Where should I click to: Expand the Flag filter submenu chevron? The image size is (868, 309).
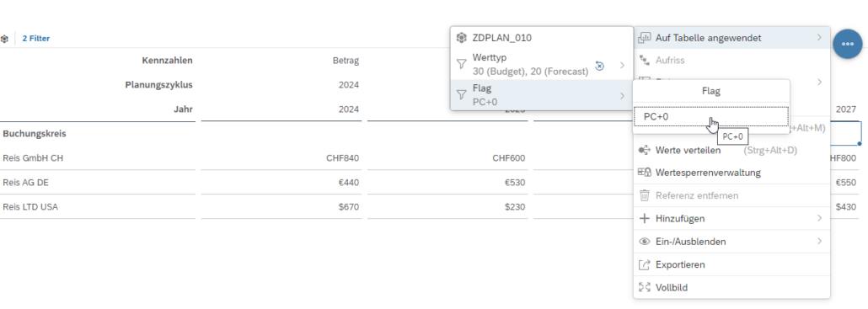[x=622, y=96]
